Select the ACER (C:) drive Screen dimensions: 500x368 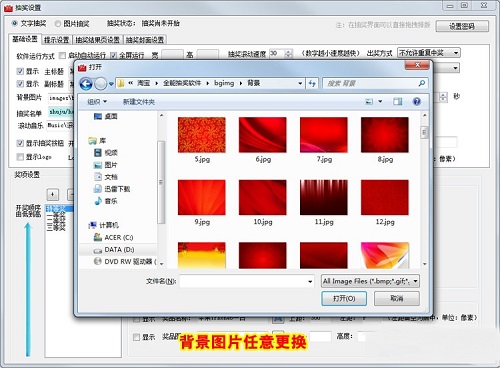point(114,237)
